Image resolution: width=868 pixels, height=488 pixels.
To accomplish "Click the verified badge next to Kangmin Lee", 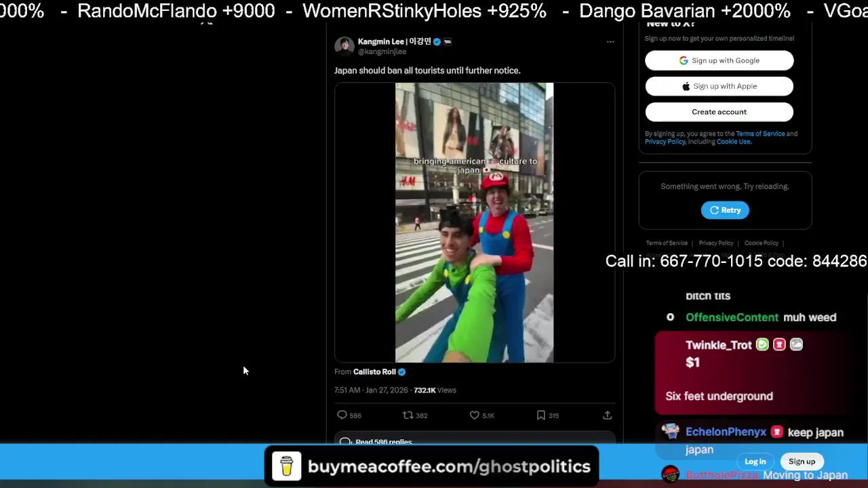I will (x=437, y=42).
